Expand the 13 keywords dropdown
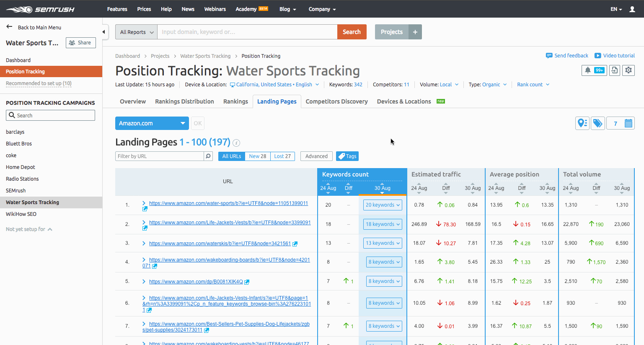 coord(383,243)
